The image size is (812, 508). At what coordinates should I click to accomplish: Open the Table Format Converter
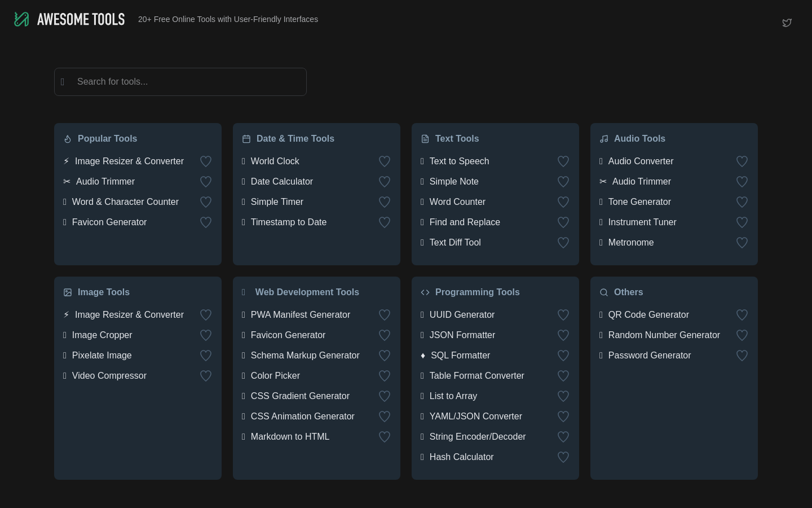click(477, 376)
